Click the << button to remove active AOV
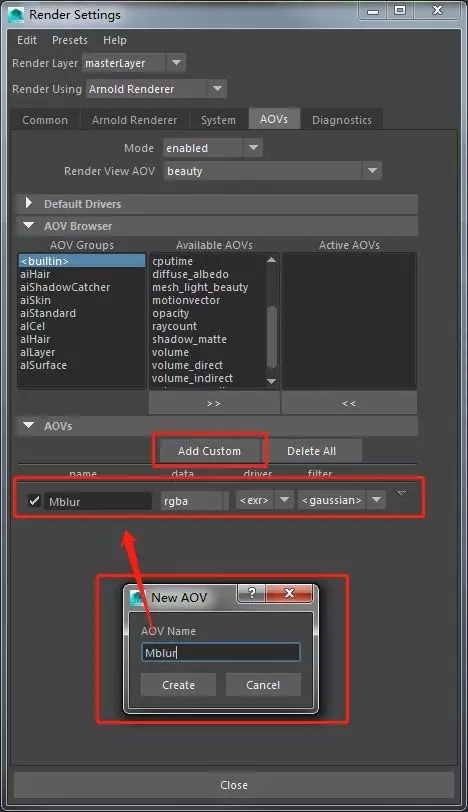Screen dimensions: 468x812 pos(349,403)
